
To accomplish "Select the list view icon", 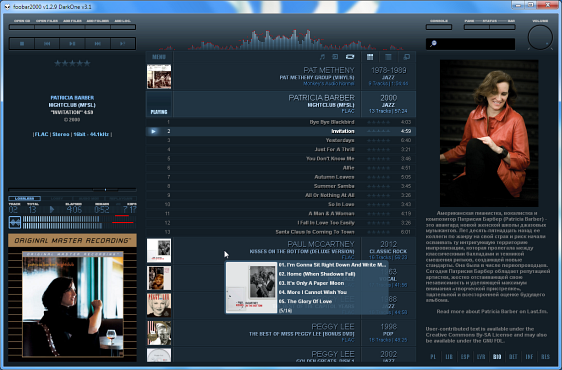I will point(388,57).
